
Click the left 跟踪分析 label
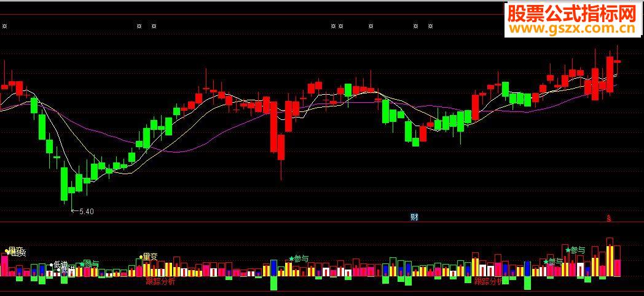[160, 282]
